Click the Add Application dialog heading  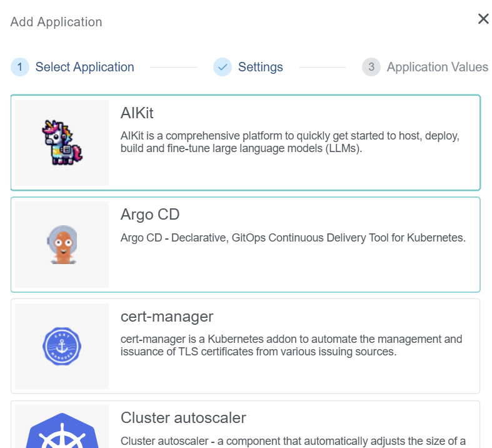[56, 22]
